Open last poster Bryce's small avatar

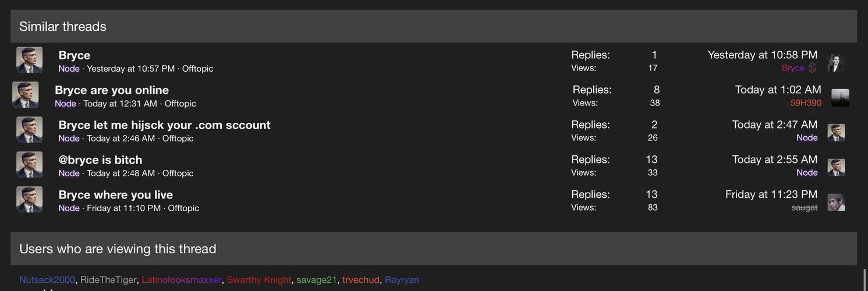[x=836, y=63]
